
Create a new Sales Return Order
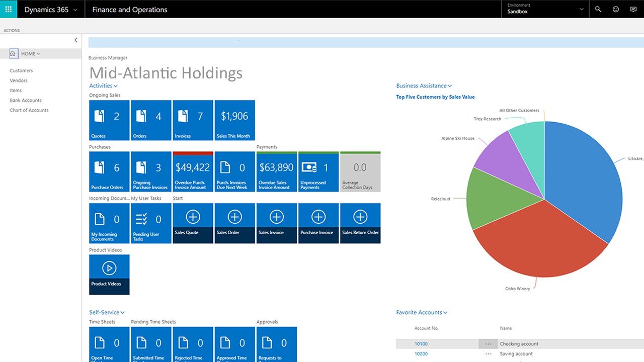[360, 223]
